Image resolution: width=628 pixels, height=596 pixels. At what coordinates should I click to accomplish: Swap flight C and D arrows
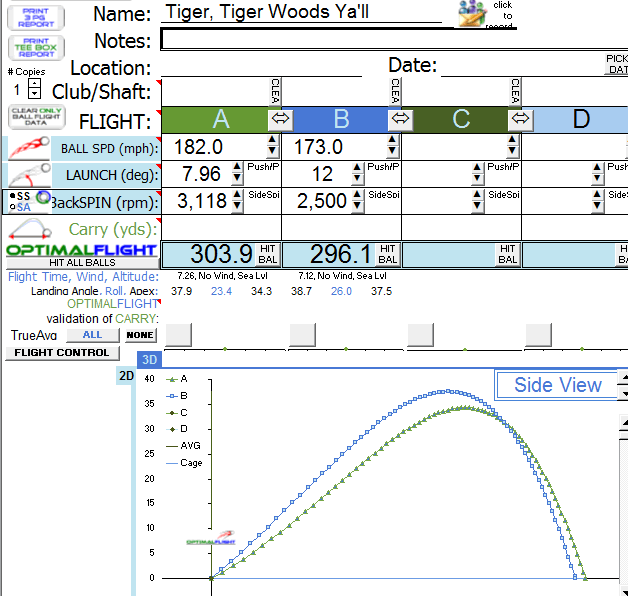(x=520, y=119)
